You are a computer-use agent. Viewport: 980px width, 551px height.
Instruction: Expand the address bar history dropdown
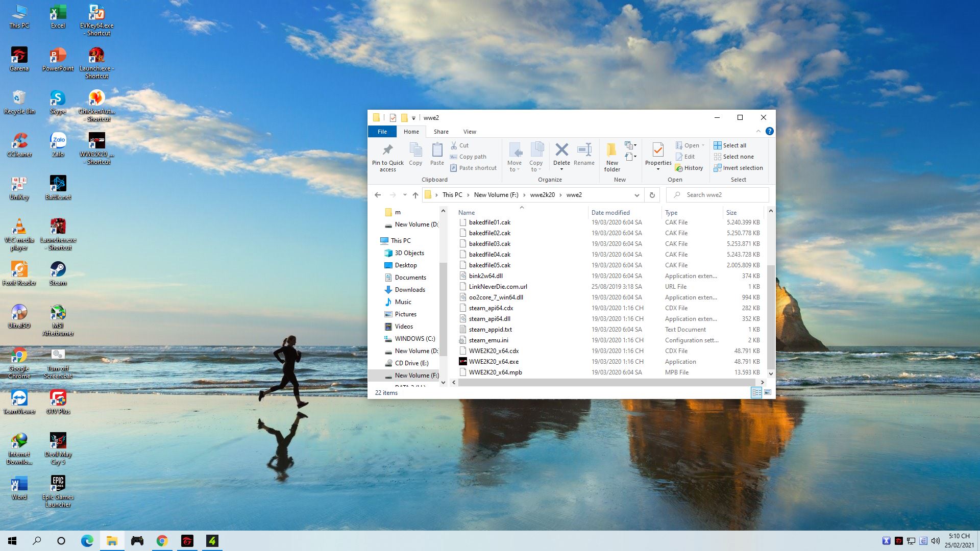coord(636,195)
